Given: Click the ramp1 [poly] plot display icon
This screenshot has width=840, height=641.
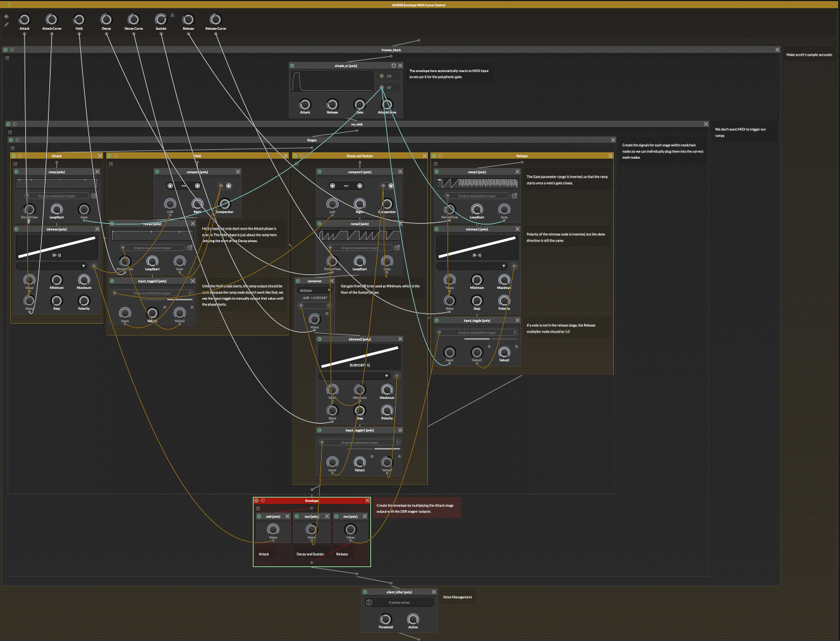Looking at the screenshot, I should (x=514, y=196).
